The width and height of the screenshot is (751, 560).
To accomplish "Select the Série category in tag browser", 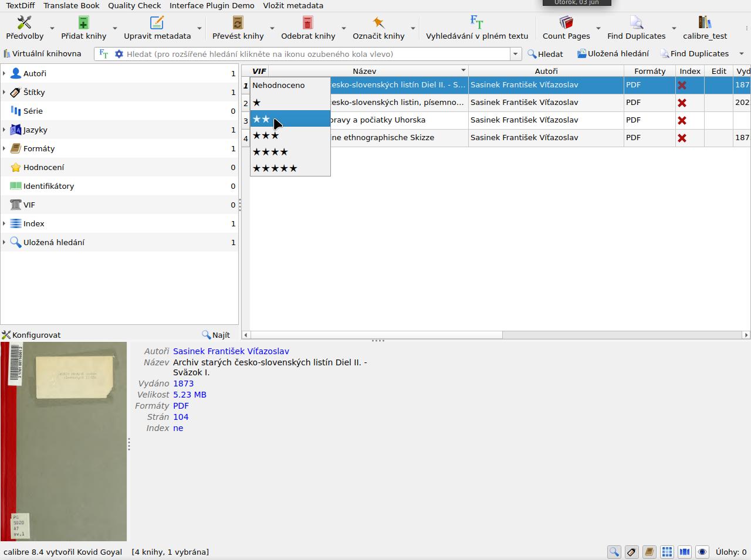I will click(x=119, y=111).
